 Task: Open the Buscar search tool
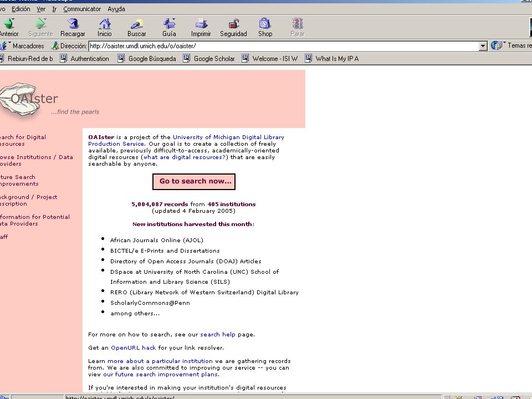[x=137, y=27]
